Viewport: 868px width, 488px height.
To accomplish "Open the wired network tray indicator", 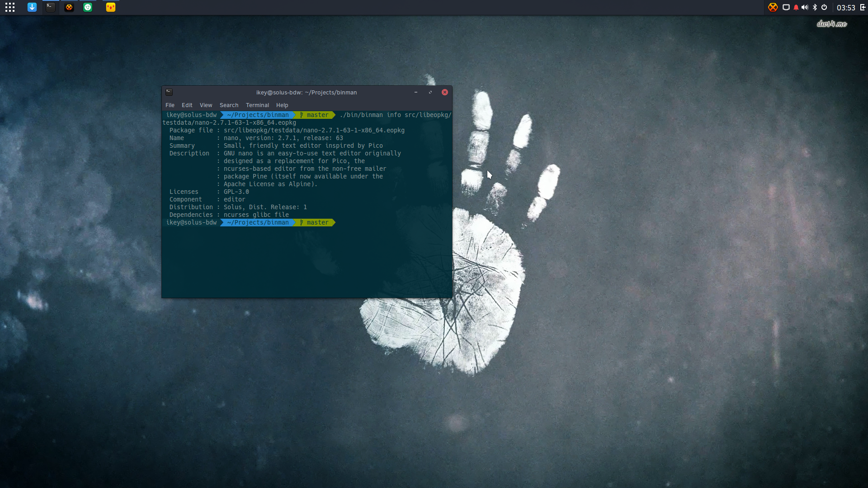I will point(786,7).
